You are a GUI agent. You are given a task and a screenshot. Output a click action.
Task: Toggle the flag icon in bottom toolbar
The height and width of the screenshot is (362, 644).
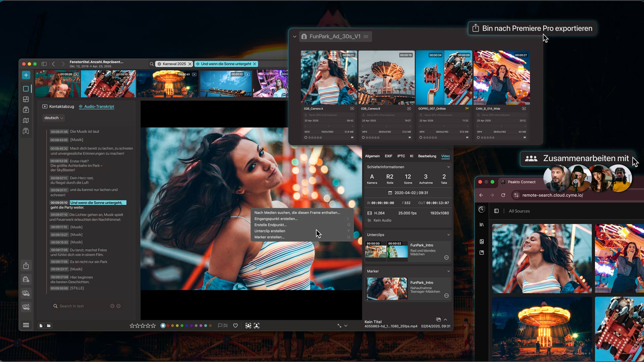click(220, 325)
